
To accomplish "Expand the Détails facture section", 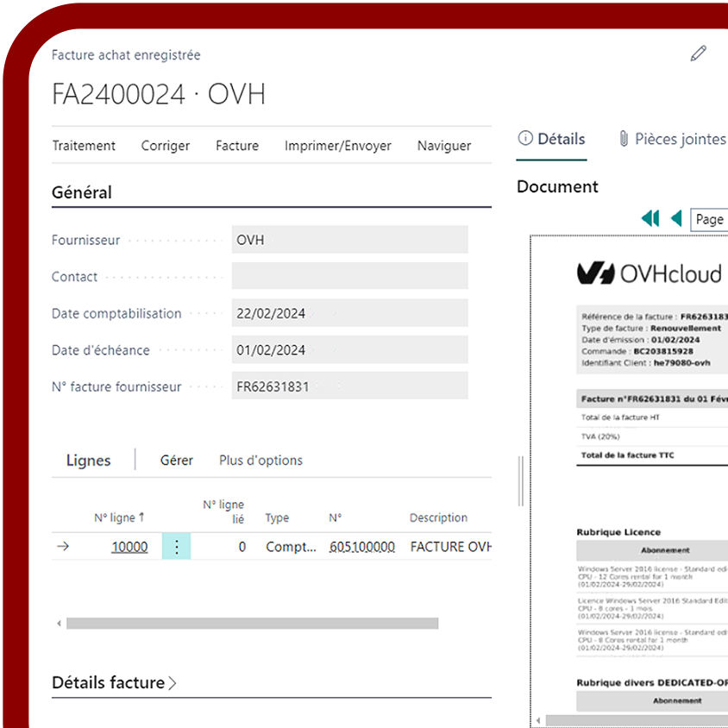I will (x=114, y=682).
